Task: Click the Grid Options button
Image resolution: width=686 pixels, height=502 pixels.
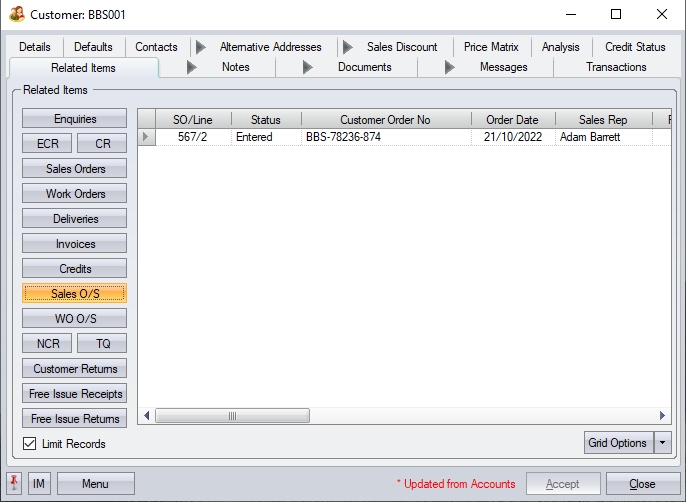Action: point(617,443)
